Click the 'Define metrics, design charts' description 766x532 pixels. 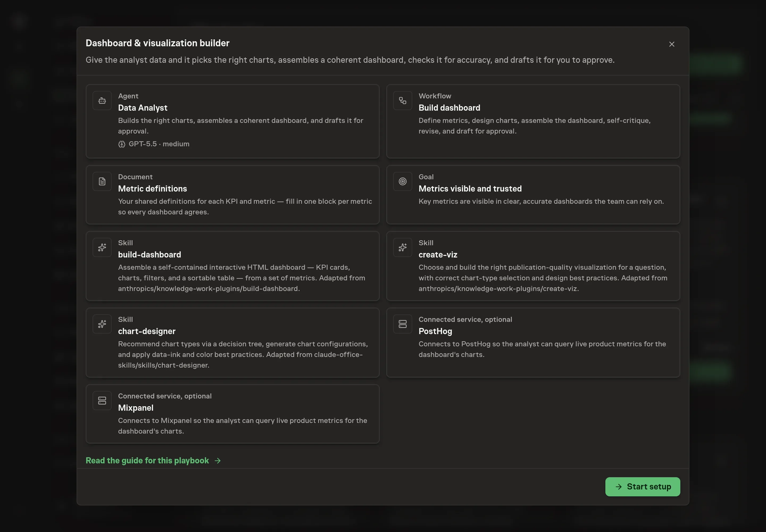[535, 126]
